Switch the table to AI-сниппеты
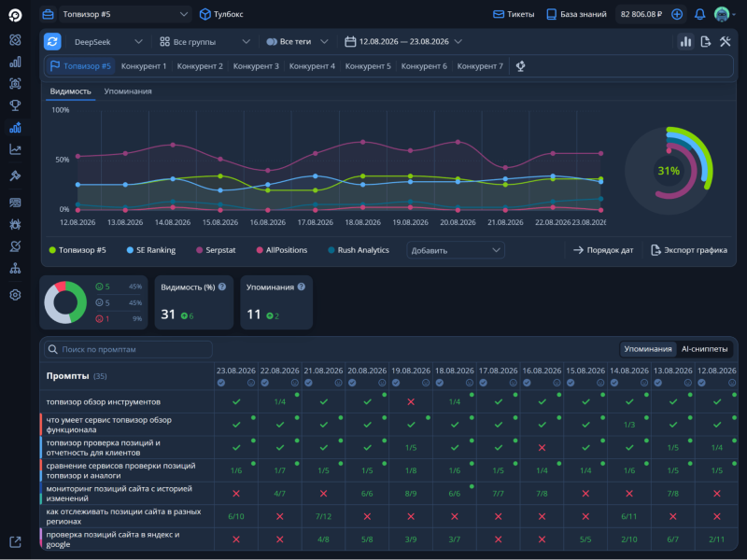 coord(704,349)
